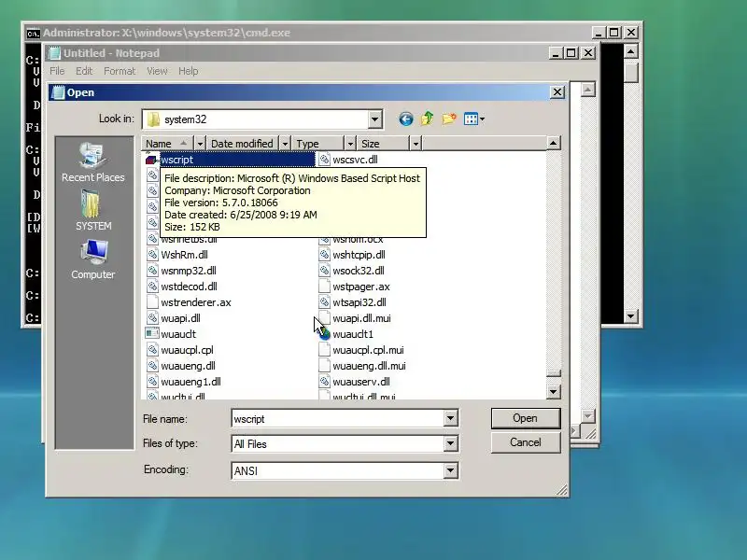
Task: Select wuaueng.dll.mui in file list
Action: pyautogui.click(x=369, y=366)
